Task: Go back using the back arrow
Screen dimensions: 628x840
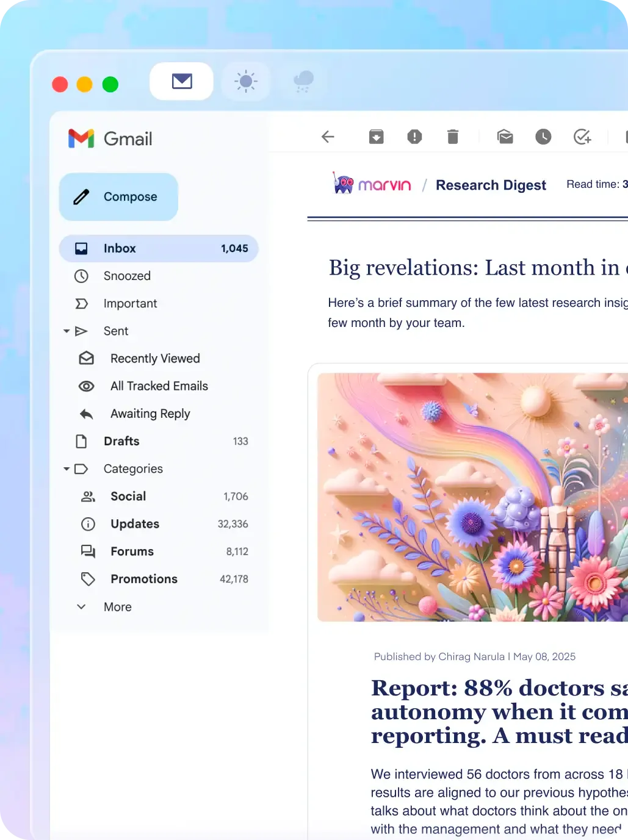Action: [328, 137]
